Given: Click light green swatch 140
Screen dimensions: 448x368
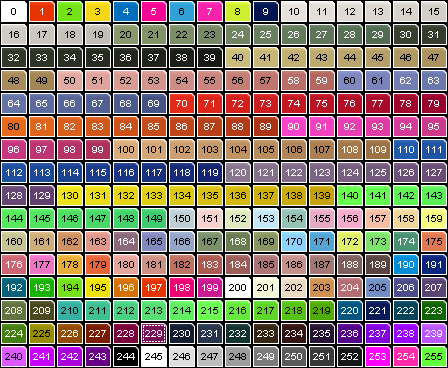Looking at the screenshot, I should [350, 196].
